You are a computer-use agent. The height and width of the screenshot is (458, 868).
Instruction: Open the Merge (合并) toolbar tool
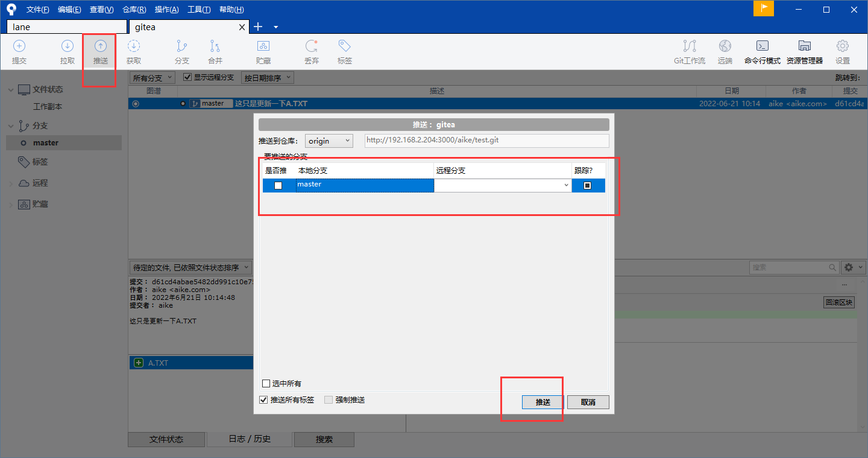[x=215, y=52]
